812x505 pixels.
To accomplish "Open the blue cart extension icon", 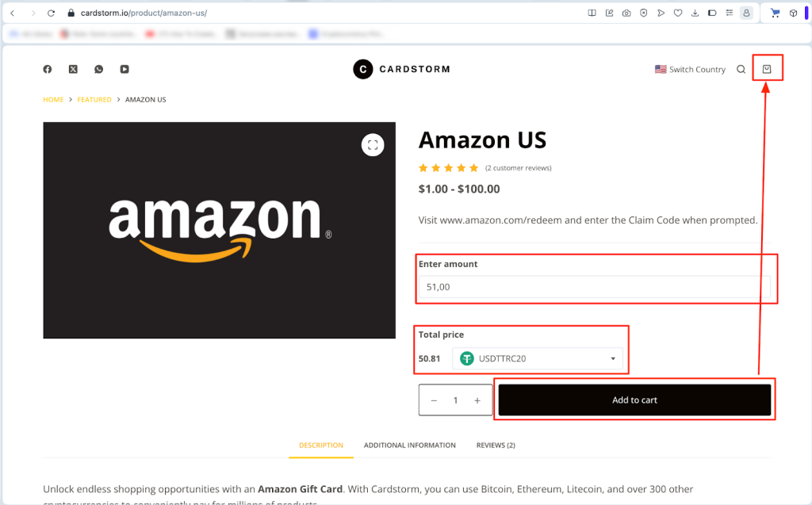I will [x=775, y=13].
